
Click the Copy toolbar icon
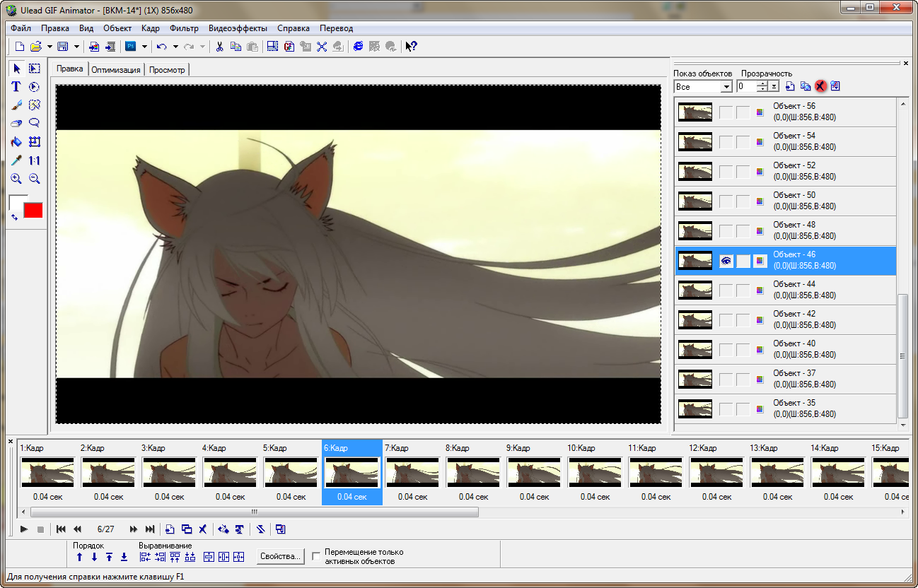click(x=236, y=47)
